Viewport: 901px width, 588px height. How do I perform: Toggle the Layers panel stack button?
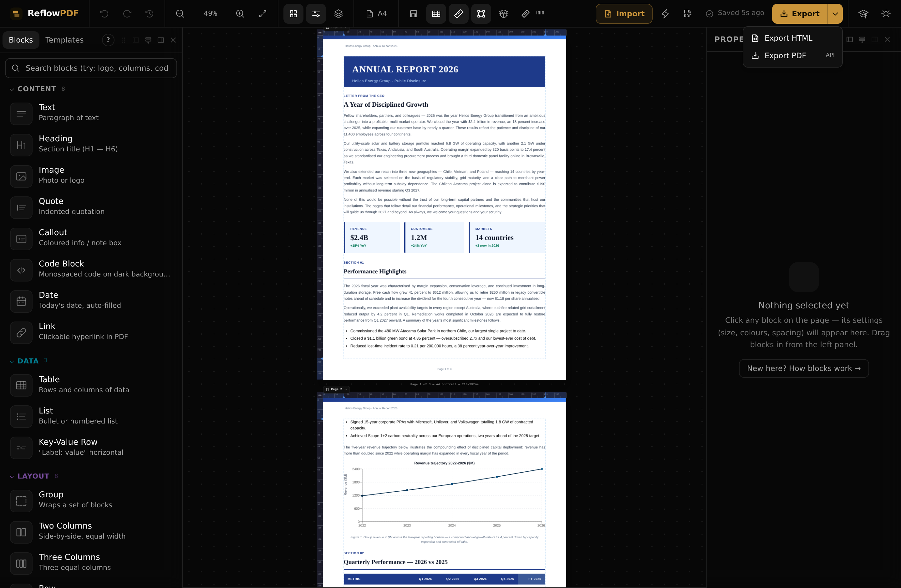click(x=339, y=14)
